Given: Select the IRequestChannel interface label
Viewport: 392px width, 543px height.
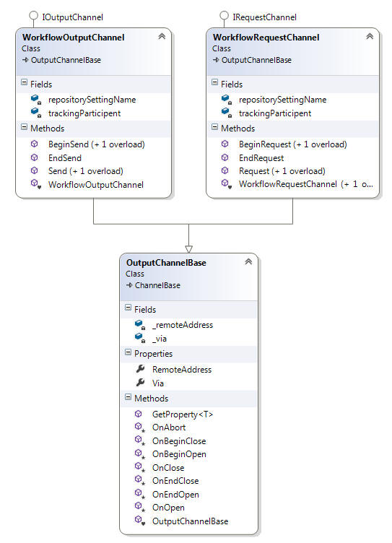Looking at the screenshot, I should coord(264,17).
